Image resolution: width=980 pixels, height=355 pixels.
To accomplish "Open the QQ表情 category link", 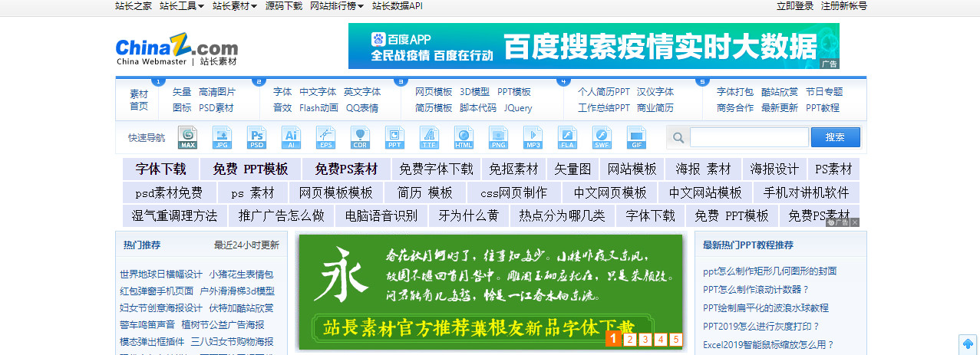I will (362, 108).
